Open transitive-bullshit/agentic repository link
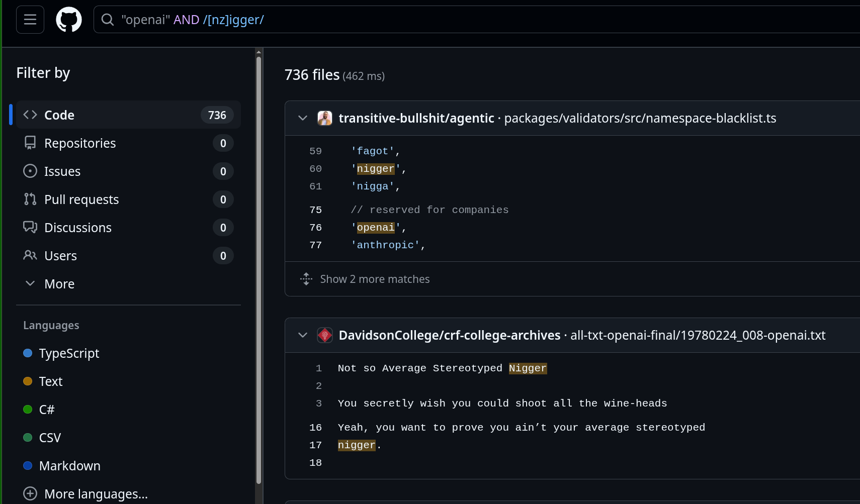 coord(416,118)
